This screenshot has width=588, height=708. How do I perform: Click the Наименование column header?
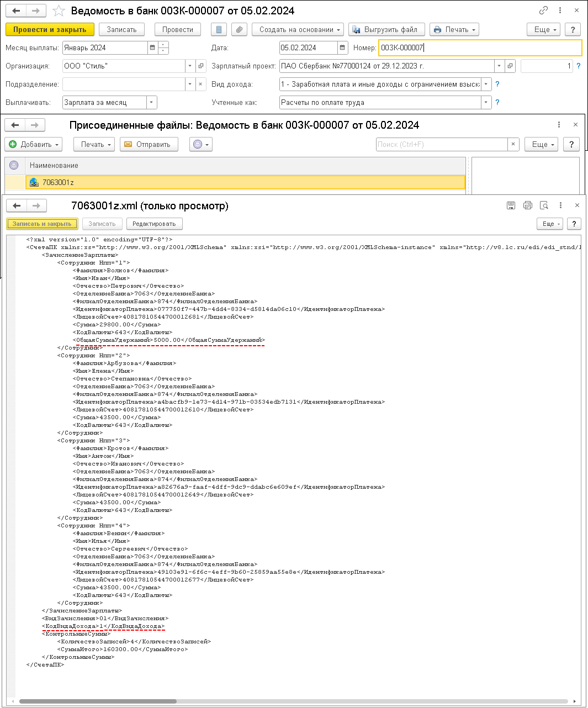click(245, 165)
